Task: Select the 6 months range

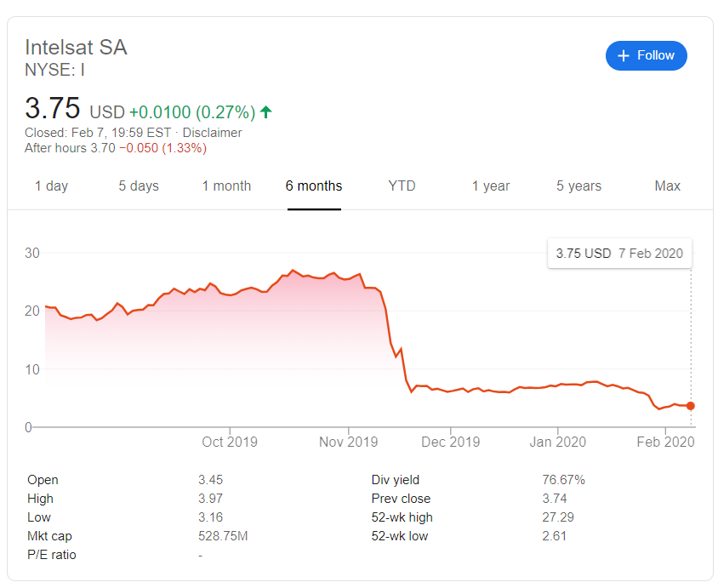Action: 314,186
